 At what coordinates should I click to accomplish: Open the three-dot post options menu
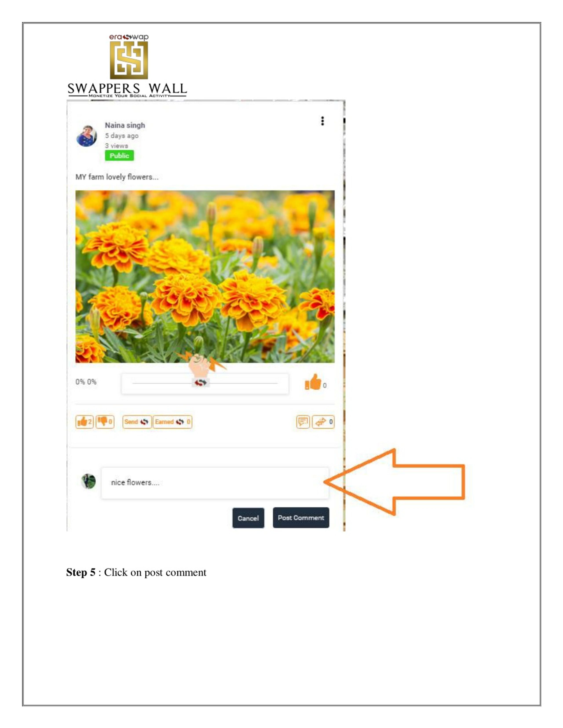pos(322,121)
